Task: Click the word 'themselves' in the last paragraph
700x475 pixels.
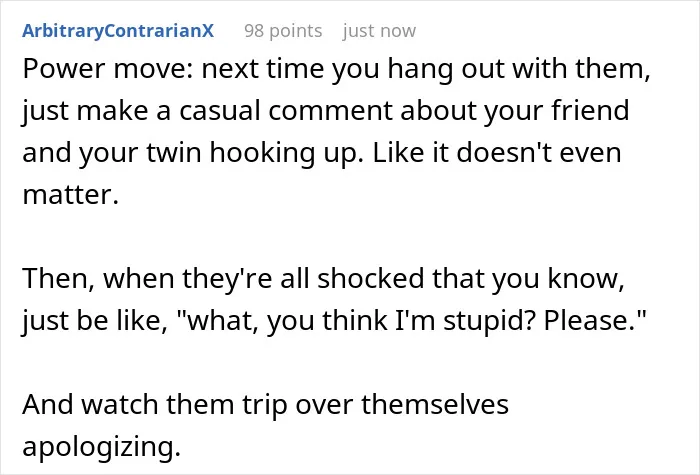Action: point(435,404)
